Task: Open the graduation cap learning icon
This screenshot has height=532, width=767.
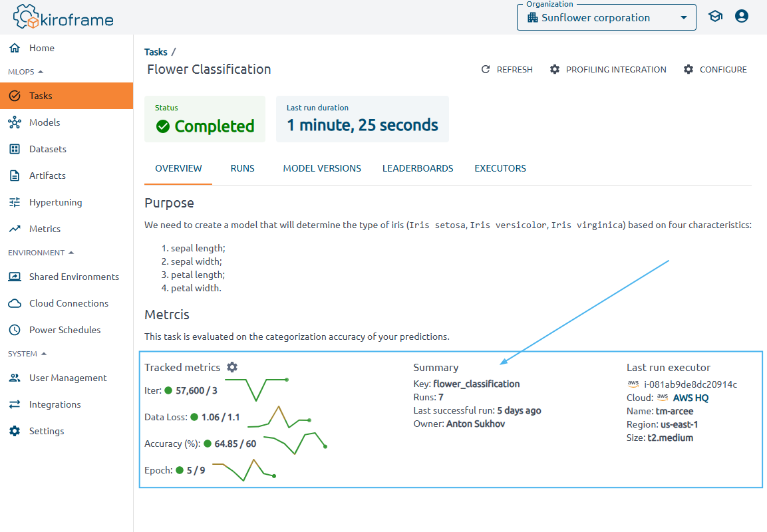Action: (715, 17)
